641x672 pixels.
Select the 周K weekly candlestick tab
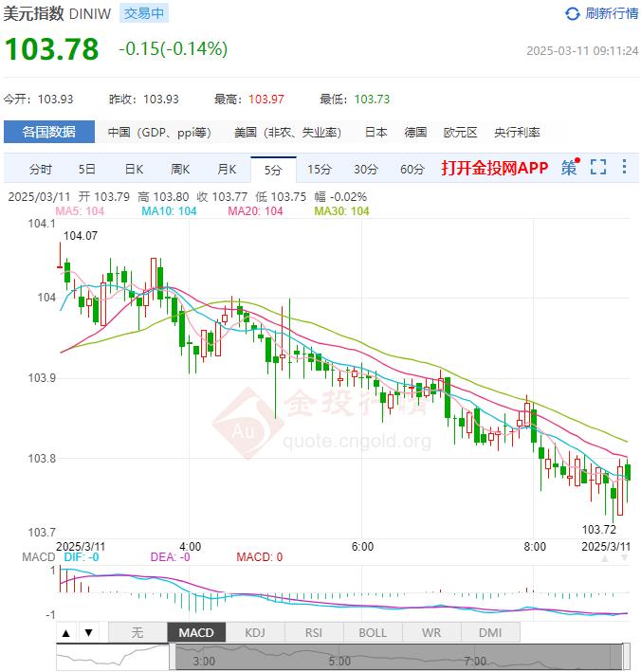[180, 170]
